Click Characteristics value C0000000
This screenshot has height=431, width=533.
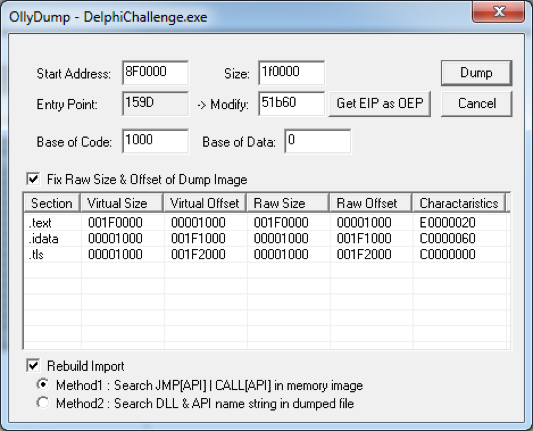[447, 254]
